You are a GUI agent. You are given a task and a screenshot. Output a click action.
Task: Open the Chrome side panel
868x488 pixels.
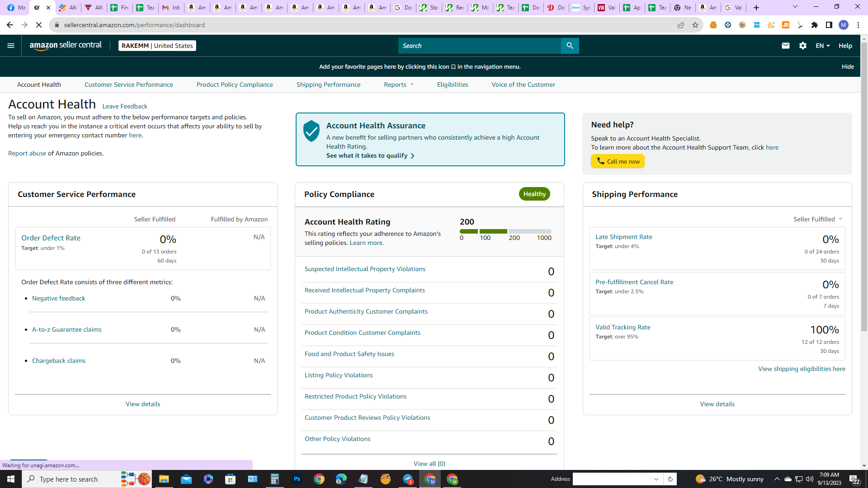click(829, 25)
